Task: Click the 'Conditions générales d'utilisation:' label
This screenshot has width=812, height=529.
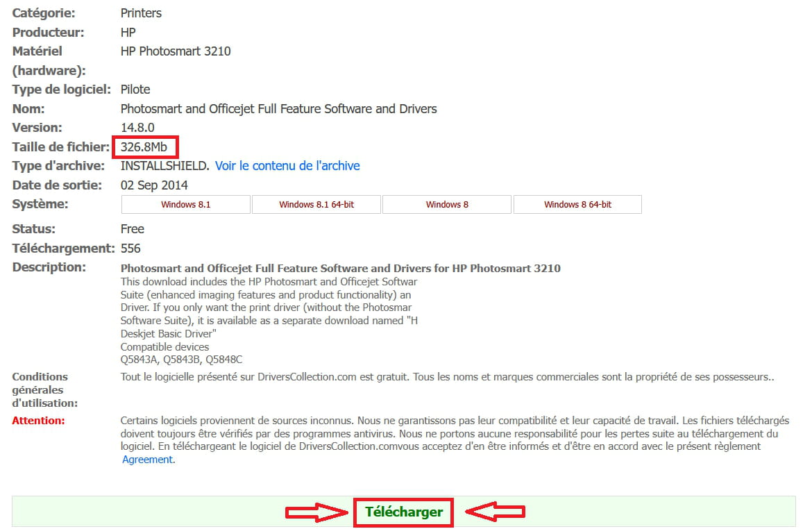Action: pyautogui.click(x=45, y=389)
